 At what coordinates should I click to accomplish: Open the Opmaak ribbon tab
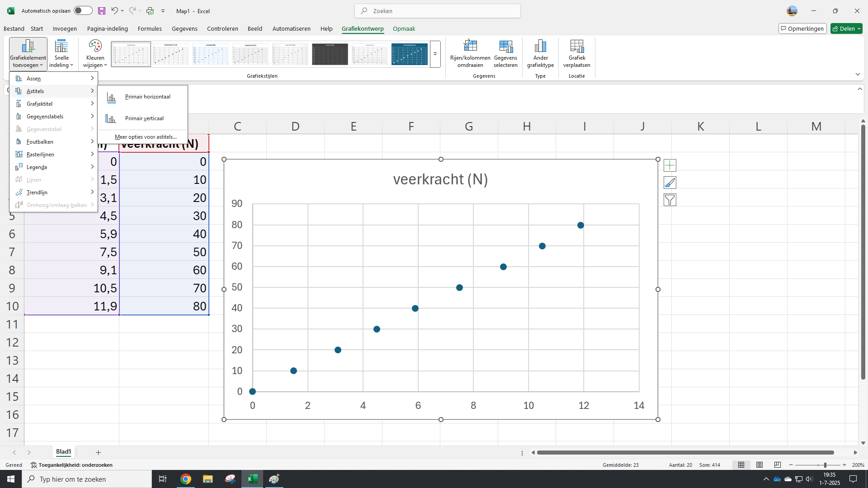pyautogui.click(x=404, y=28)
